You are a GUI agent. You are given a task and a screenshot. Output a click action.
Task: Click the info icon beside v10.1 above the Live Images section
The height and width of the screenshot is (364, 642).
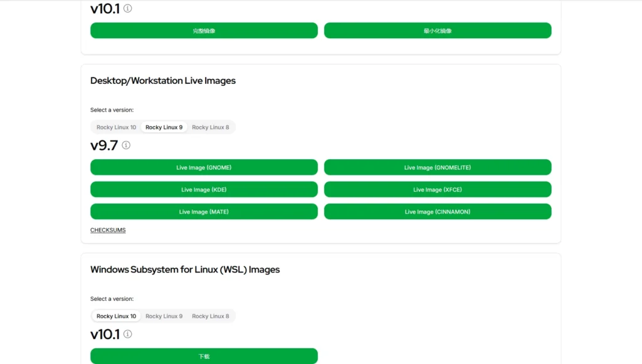(128, 8)
